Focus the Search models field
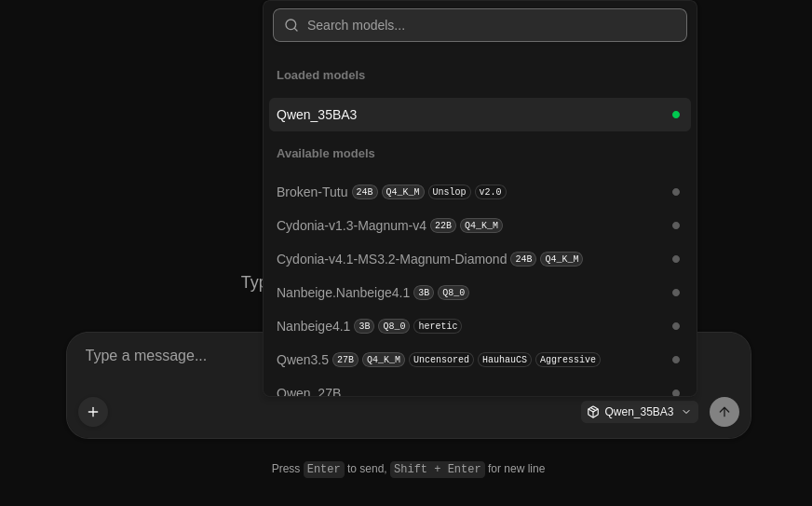Image resolution: width=812 pixels, height=506 pixels. coord(480,25)
